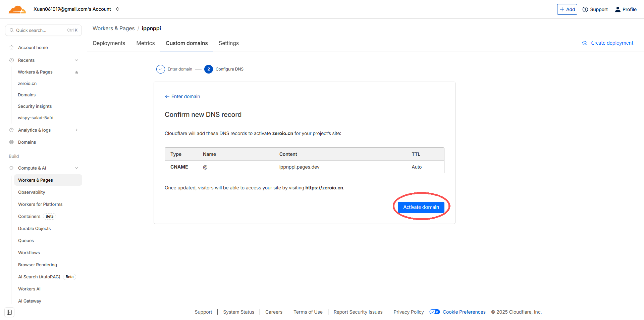Click the CNAME type cell

click(x=179, y=167)
